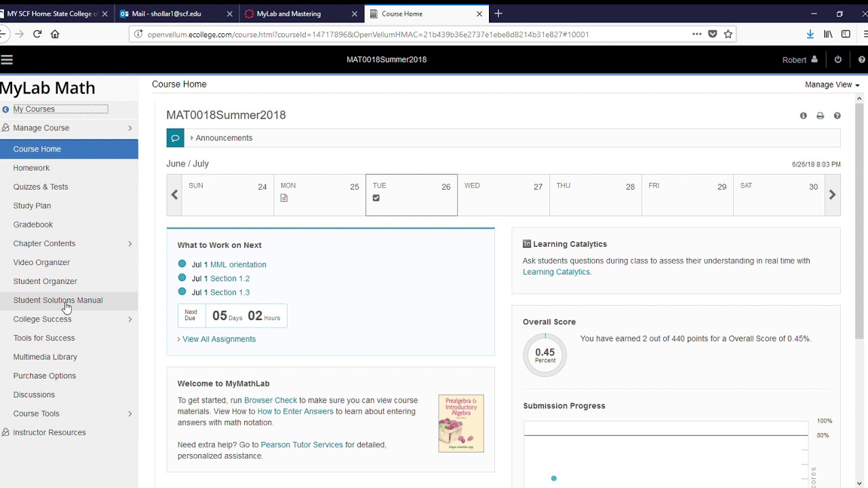The image size is (868, 488).
Task: Run the Browser Check link
Action: (271, 401)
